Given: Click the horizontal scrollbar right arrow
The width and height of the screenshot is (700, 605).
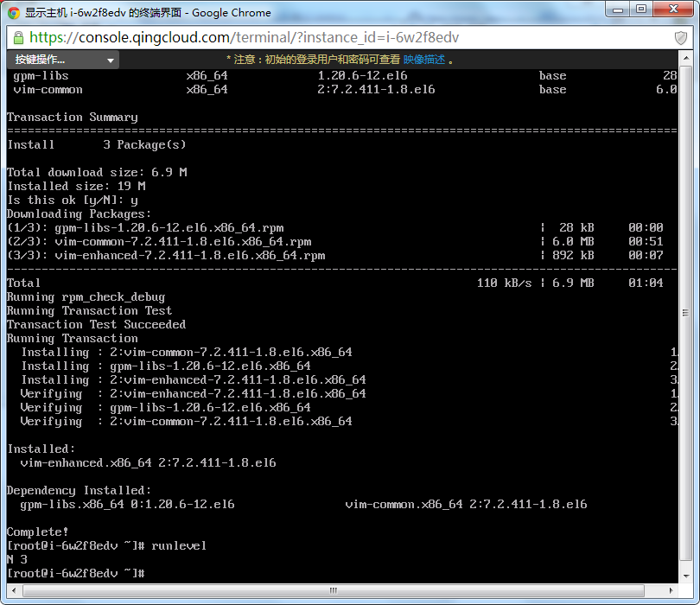Looking at the screenshot, I should pos(671,590).
